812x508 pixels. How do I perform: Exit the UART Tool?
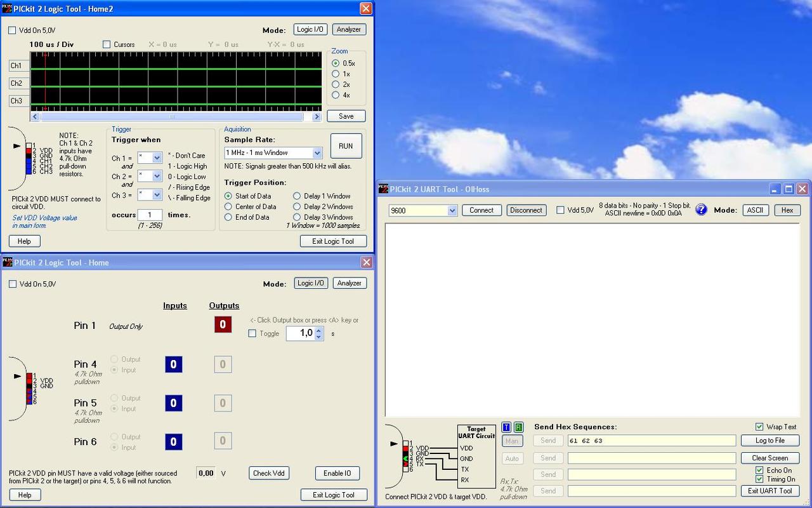click(770, 491)
